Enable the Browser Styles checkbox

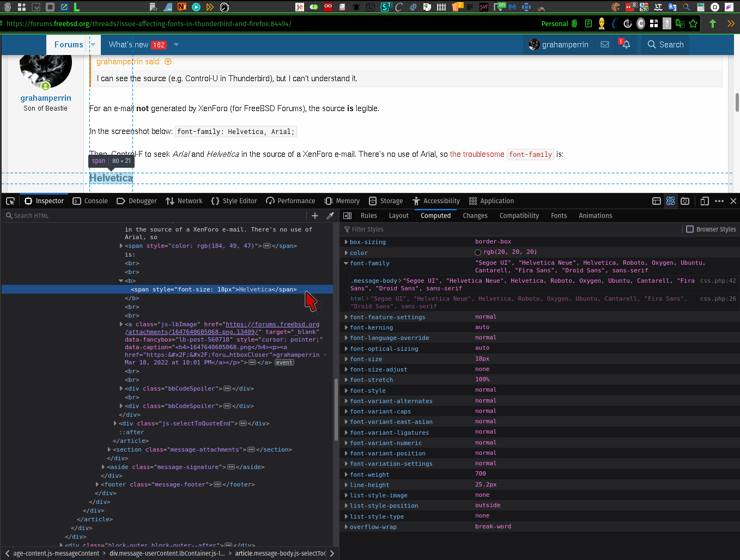click(x=690, y=229)
